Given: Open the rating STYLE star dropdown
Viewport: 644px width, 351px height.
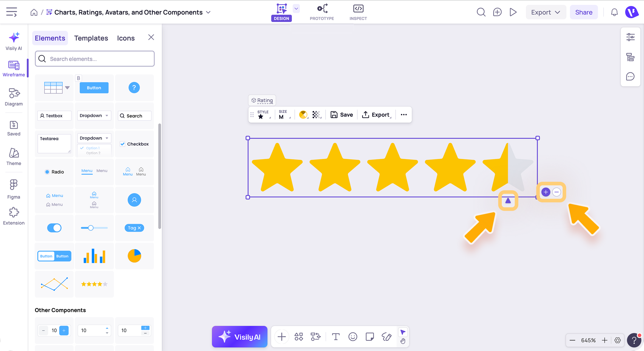Looking at the screenshot, I should click(264, 115).
